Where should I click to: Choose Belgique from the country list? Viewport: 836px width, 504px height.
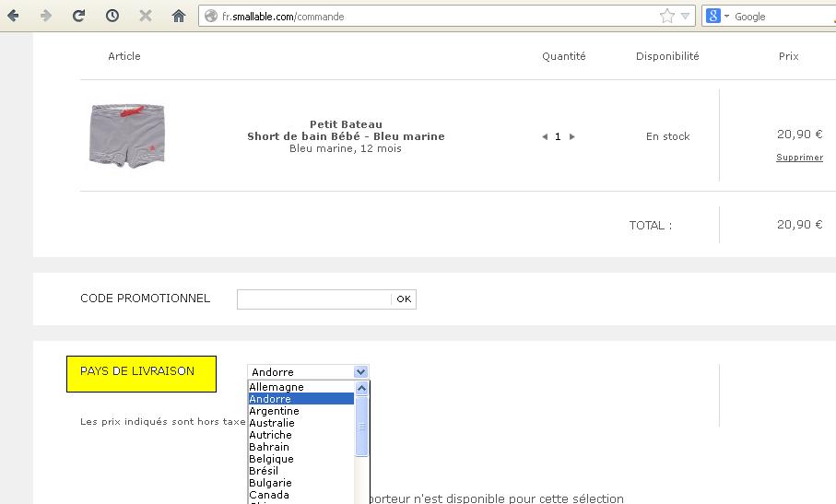tap(300, 459)
